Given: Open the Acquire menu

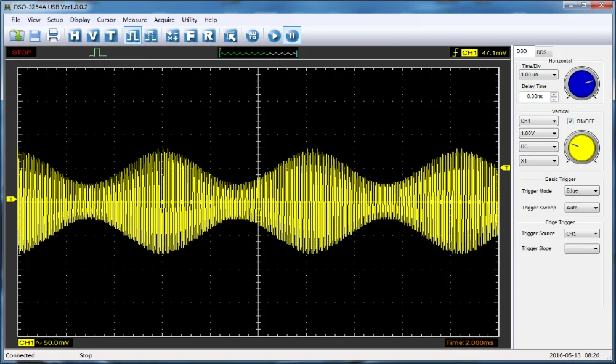Looking at the screenshot, I should [164, 20].
